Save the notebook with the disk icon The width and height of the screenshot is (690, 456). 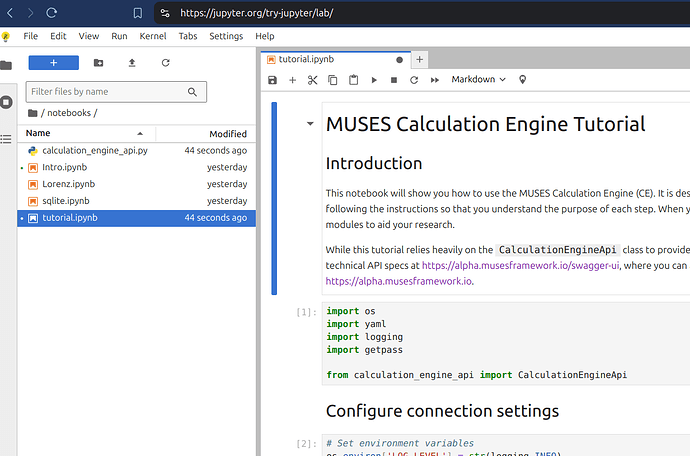click(272, 80)
